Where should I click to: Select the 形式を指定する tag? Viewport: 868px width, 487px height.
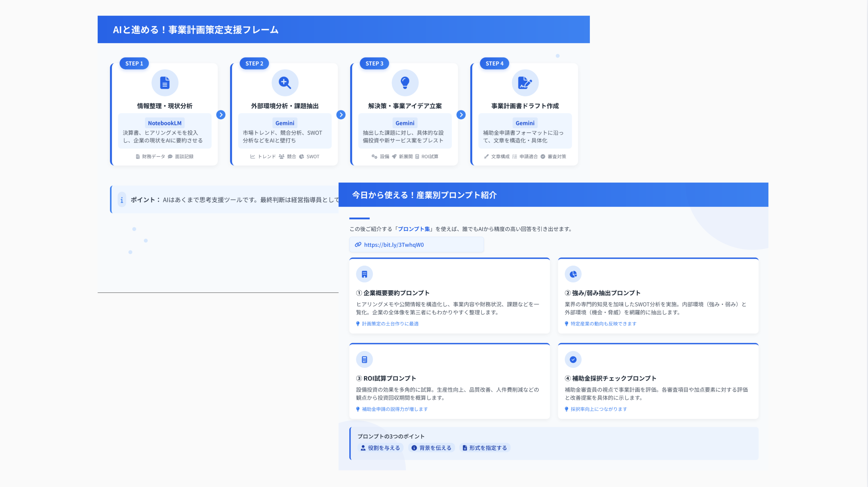coord(485,448)
